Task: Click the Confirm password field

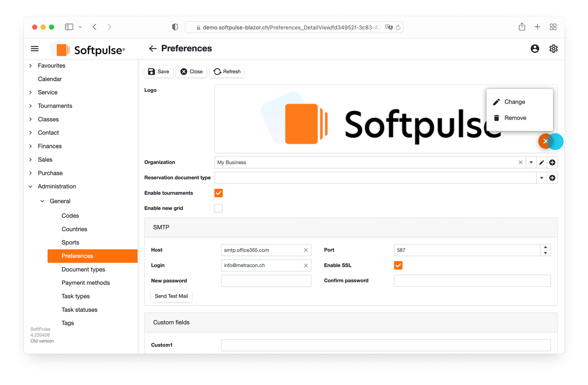Action: click(x=472, y=281)
